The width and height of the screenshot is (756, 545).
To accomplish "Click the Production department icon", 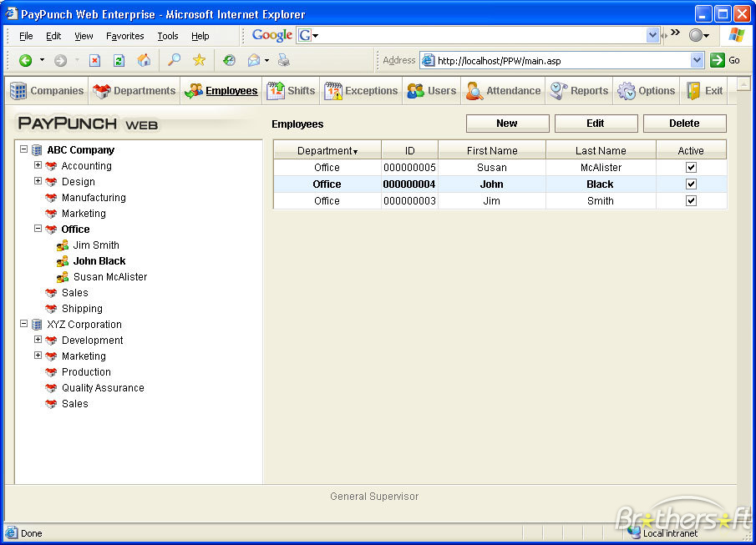I will (51, 372).
